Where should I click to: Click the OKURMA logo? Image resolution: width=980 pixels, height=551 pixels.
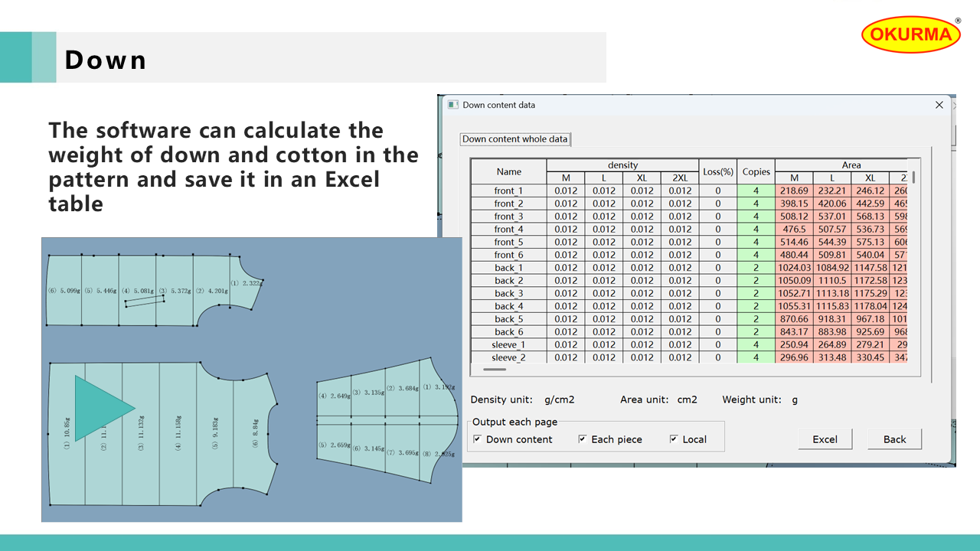910,34
